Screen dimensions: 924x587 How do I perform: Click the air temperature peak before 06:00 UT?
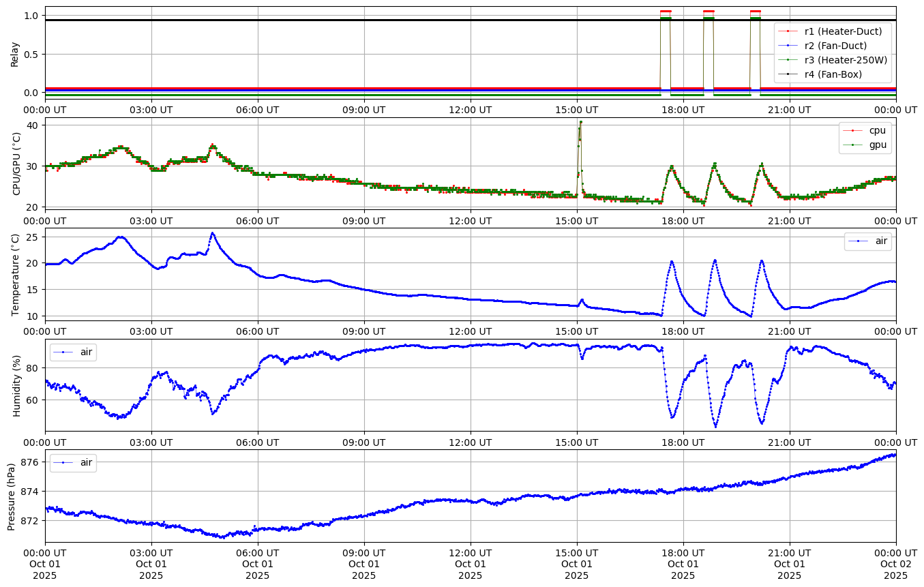tap(212, 233)
